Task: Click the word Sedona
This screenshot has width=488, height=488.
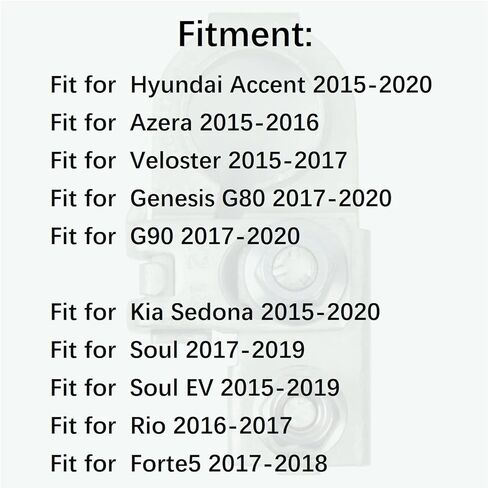Action: [x=212, y=312]
